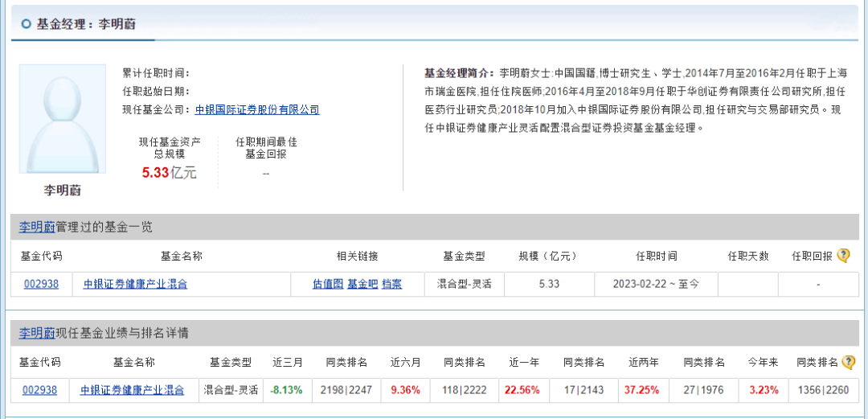This screenshot has width=868, height=419.
Task: Open 中银证券健康产业混合 in managed funds table
Action: pyautogui.click(x=136, y=285)
